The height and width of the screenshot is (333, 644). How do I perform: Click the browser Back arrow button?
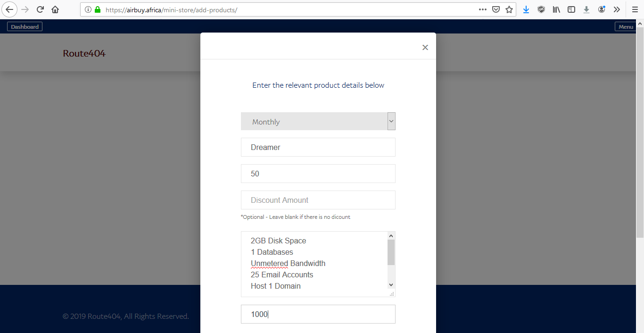pyautogui.click(x=9, y=9)
